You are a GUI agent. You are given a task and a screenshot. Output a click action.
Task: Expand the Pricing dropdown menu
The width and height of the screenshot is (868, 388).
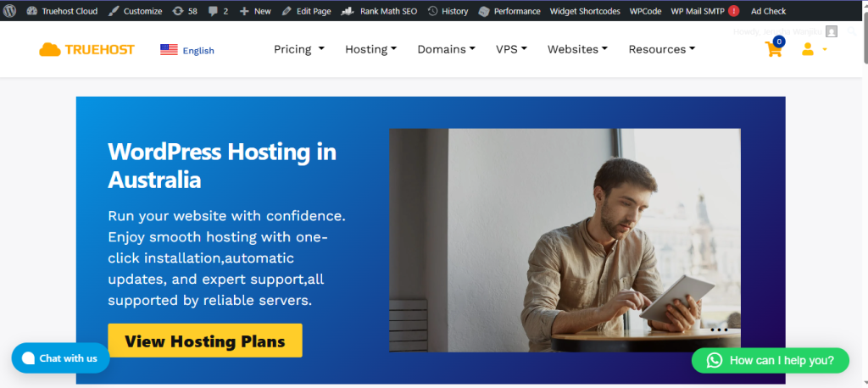click(x=299, y=49)
